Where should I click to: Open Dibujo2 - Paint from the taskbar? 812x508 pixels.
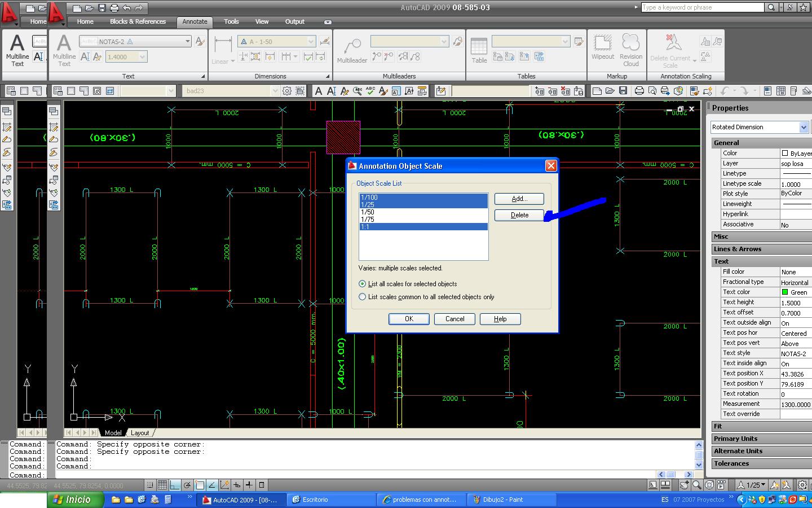coord(511,500)
